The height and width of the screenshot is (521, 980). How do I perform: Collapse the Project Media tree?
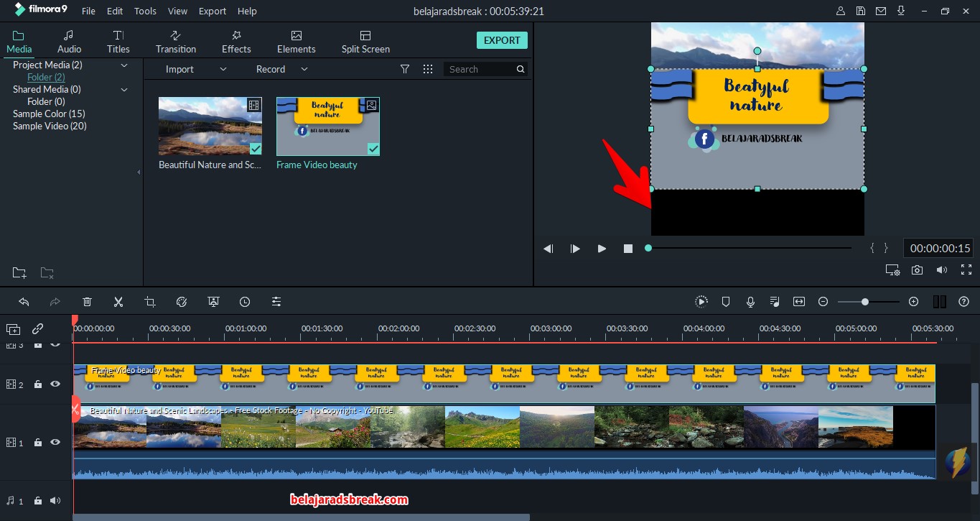tap(124, 65)
